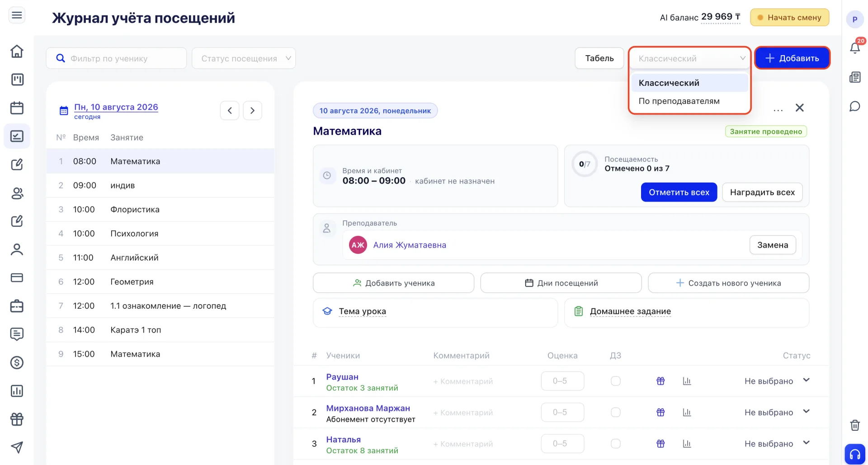868x465 pixels.
Task: Click the gift icon for Раушан
Action: click(660, 381)
